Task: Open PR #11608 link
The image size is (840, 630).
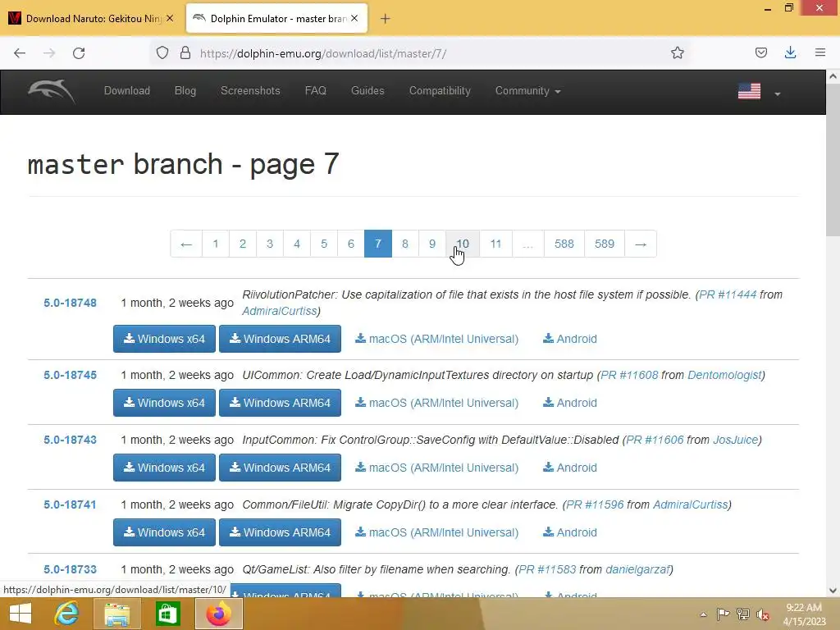Action: click(x=629, y=375)
